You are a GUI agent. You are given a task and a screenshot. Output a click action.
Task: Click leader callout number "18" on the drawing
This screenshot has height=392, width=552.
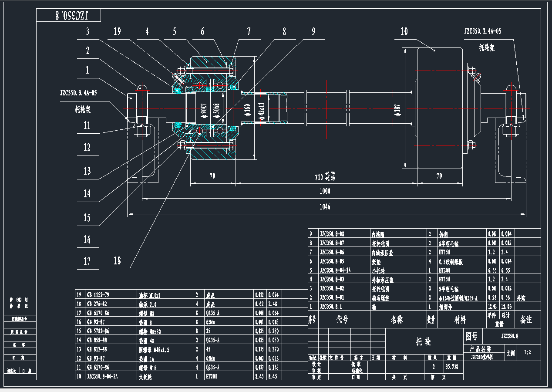(x=117, y=261)
